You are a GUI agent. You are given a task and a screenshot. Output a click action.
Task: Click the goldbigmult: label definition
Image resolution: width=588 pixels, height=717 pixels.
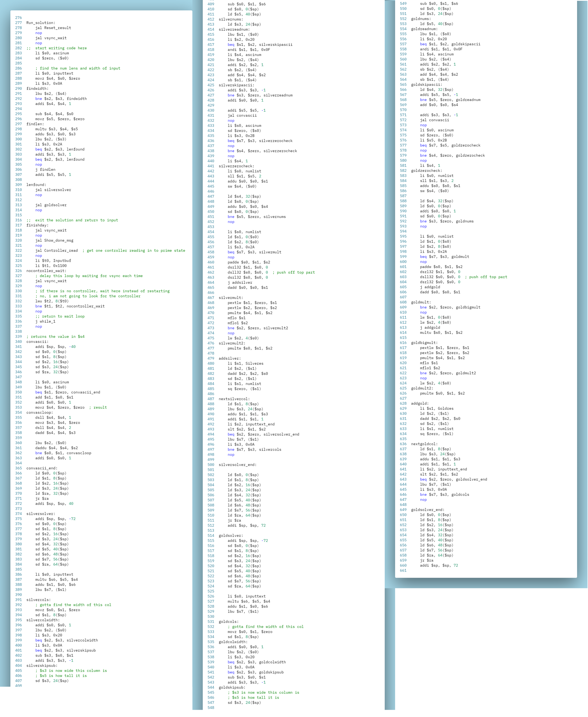tap(424, 343)
